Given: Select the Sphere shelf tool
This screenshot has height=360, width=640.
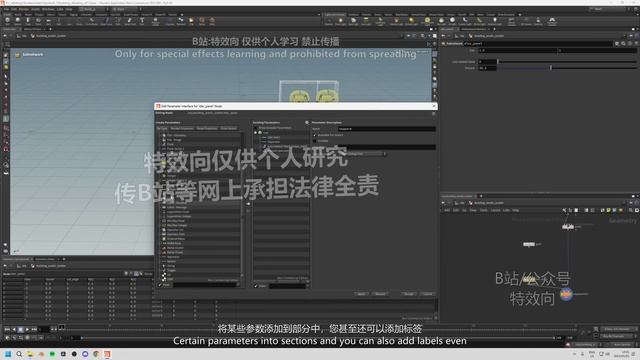Looking at the screenshot, I should point(18,21).
